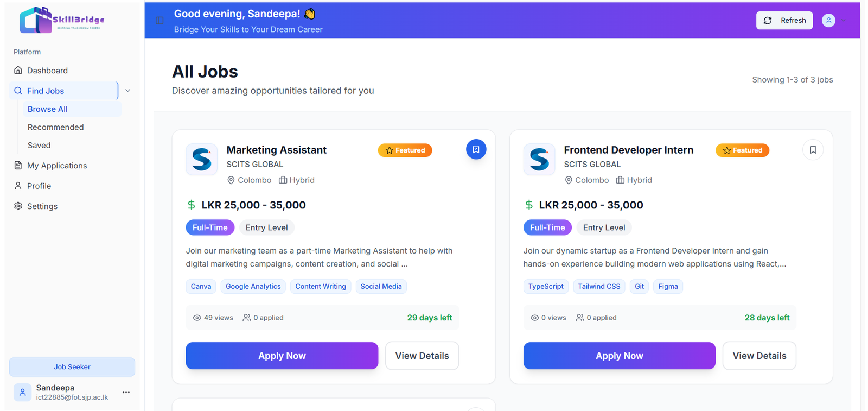Click the user avatar icon in header
This screenshot has width=868, height=411.
coord(828,21)
